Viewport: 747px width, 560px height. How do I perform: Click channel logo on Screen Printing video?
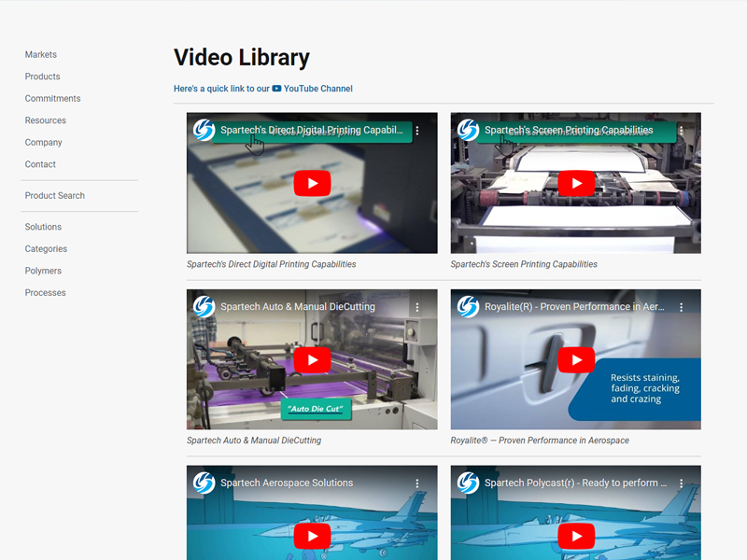pos(468,130)
